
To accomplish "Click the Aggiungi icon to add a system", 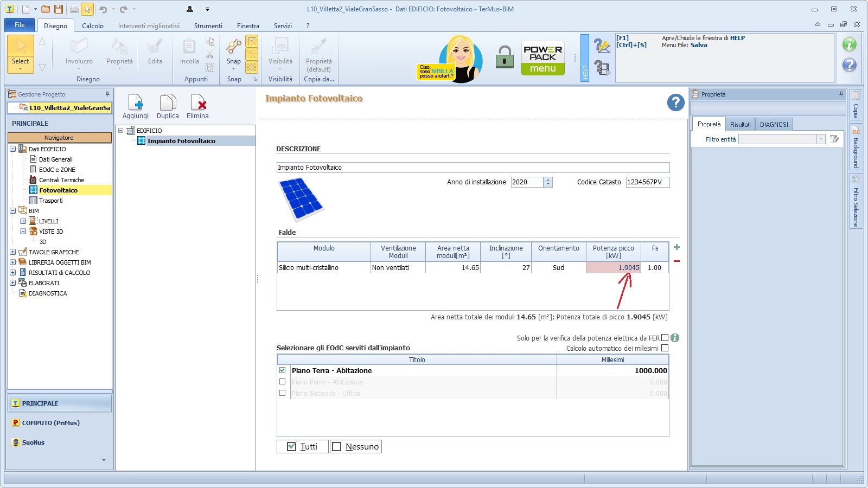I will tap(136, 103).
